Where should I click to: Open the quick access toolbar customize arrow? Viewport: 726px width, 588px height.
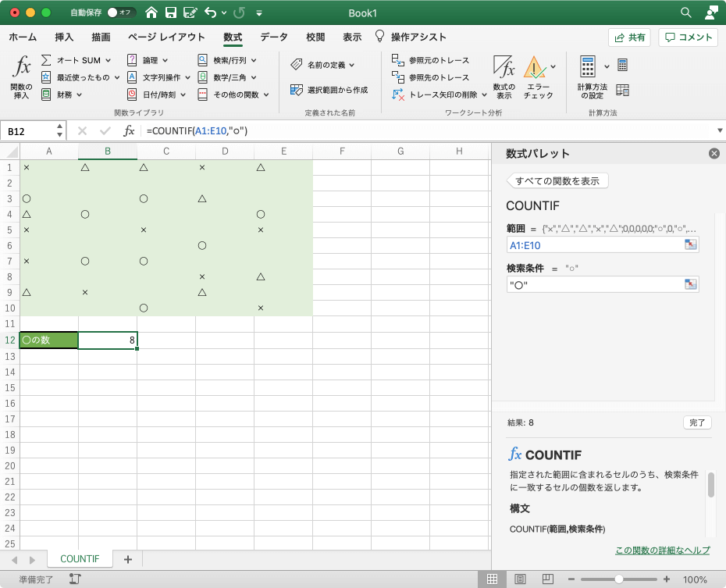259,13
